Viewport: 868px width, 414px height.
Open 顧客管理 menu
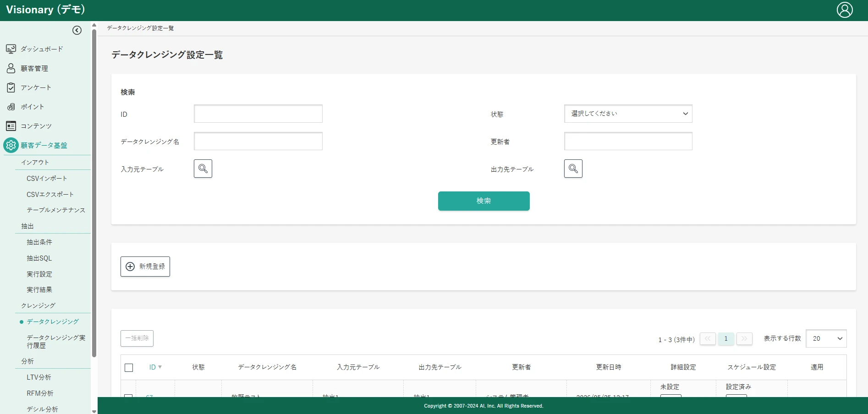[x=34, y=68]
